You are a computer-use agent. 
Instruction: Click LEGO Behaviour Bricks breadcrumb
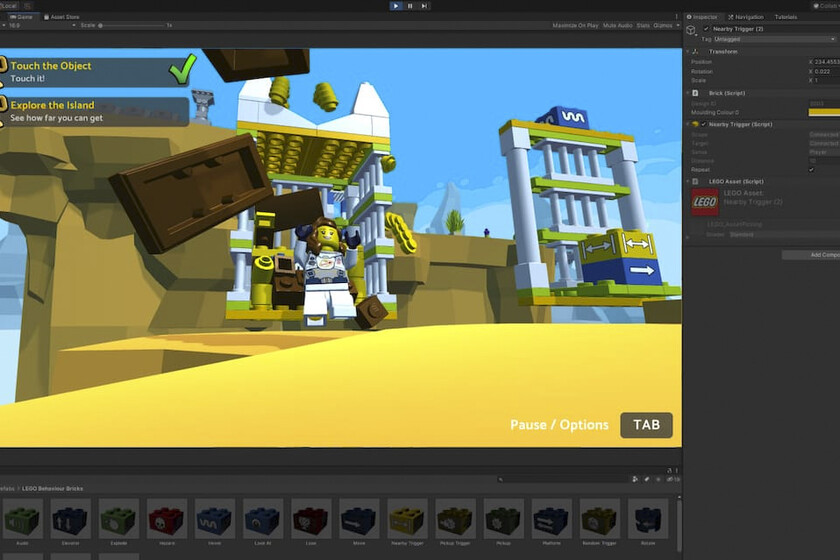click(x=52, y=489)
